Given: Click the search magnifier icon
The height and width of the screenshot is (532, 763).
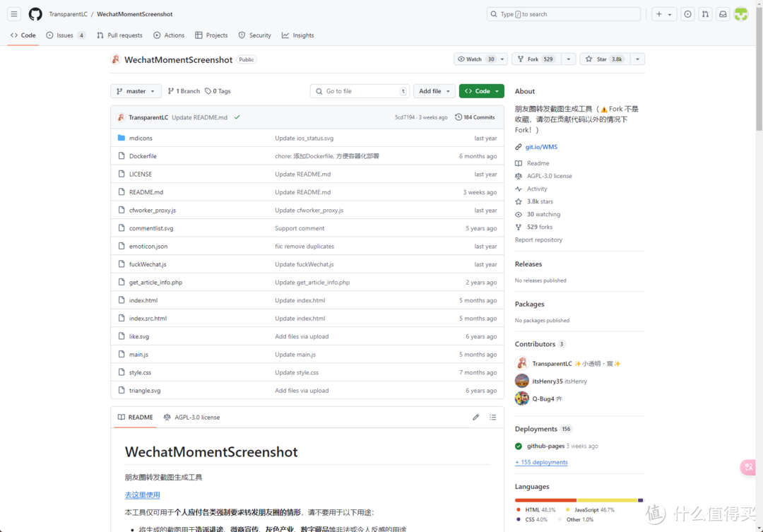Looking at the screenshot, I should tap(494, 14).
